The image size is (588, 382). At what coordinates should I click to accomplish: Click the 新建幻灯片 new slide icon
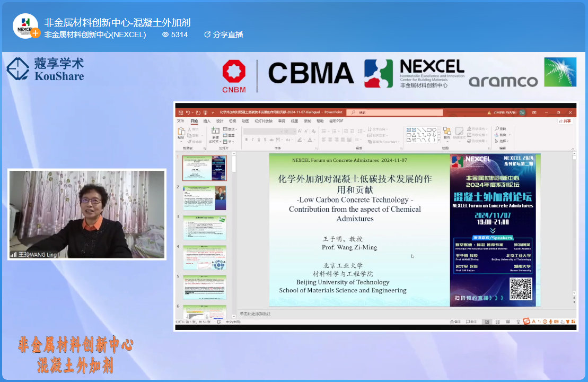215,131
